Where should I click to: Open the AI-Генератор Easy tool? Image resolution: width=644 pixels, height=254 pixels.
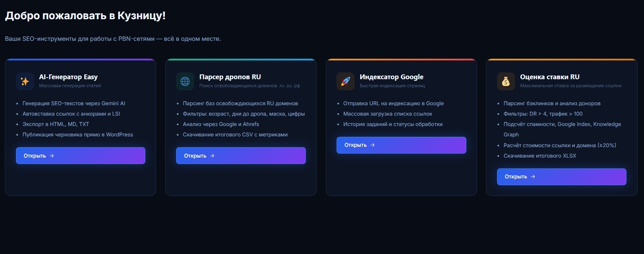pyautogui.click(x=80, y=156)
